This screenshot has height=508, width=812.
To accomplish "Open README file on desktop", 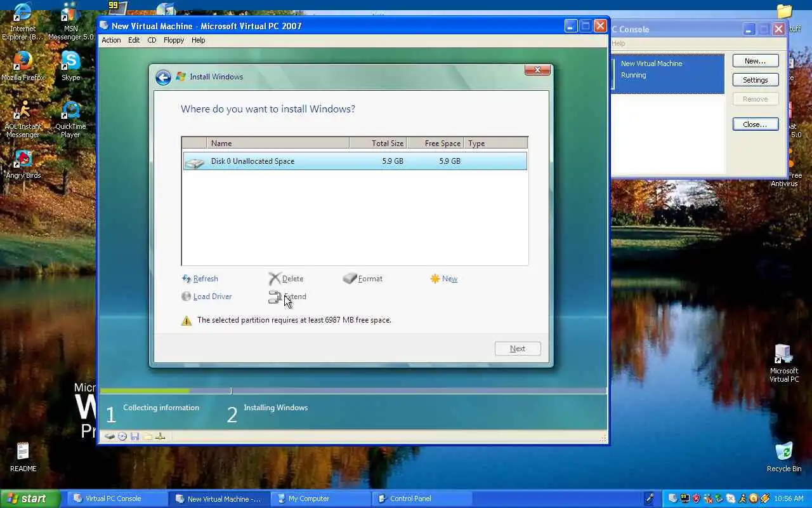I will [x=23, y=457].
